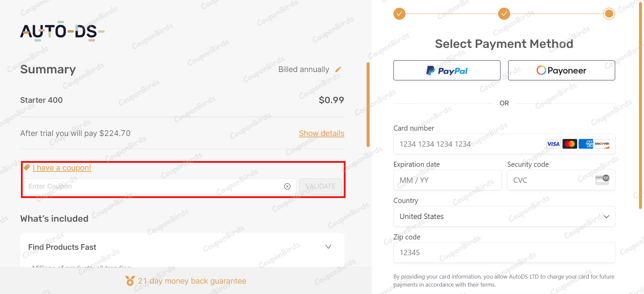
Task: Open the Show details link
Action: tap(321, 133)
